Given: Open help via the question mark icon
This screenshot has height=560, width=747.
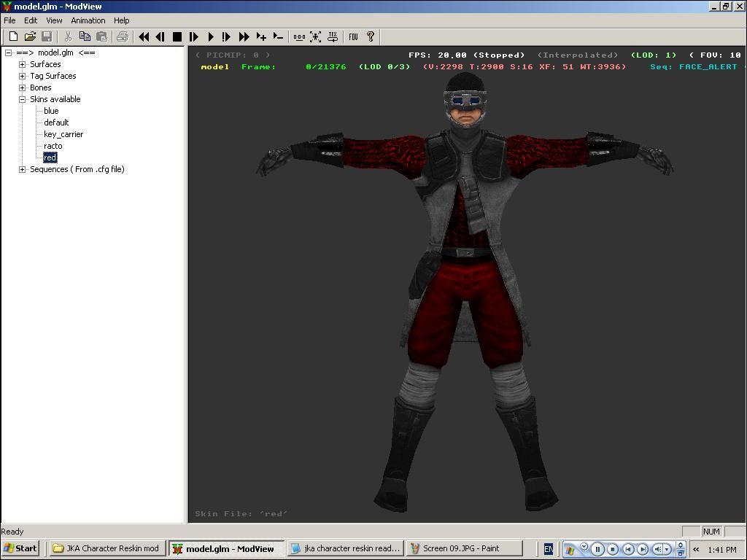Looking at the screenshot, I should 370,36.
